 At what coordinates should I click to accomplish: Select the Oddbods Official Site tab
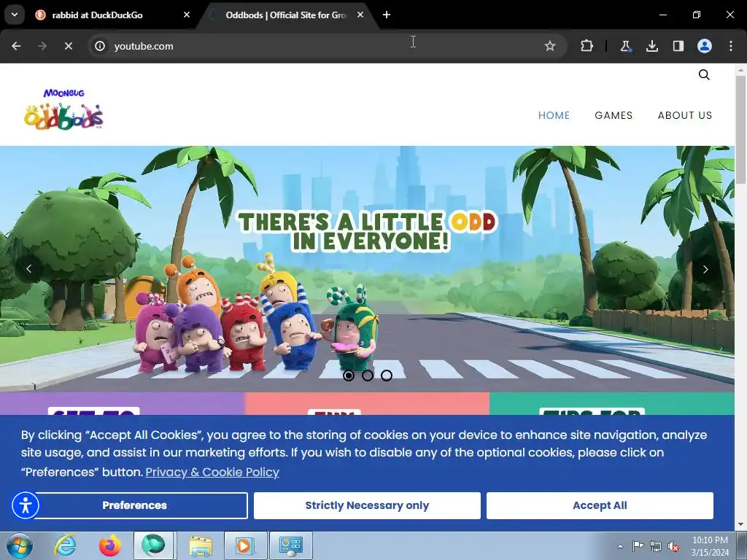tap(286, 15)
